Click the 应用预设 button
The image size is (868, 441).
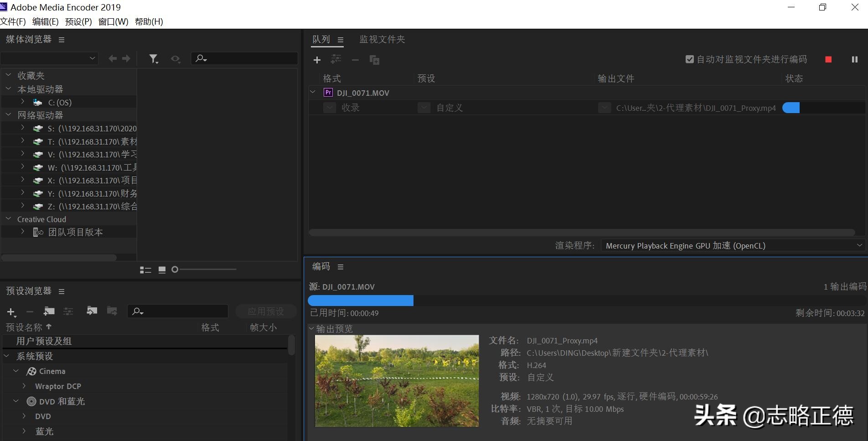tap(266, 311)
